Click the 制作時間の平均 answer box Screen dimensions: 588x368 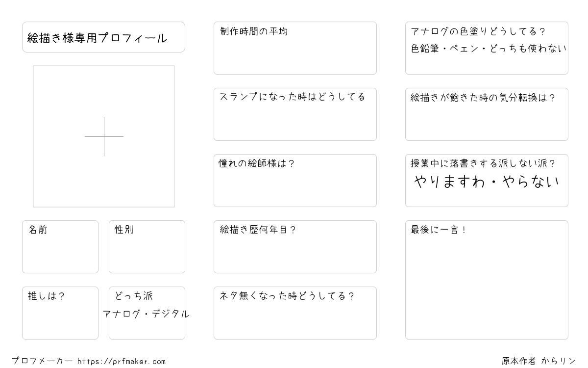tap(295, 48)
